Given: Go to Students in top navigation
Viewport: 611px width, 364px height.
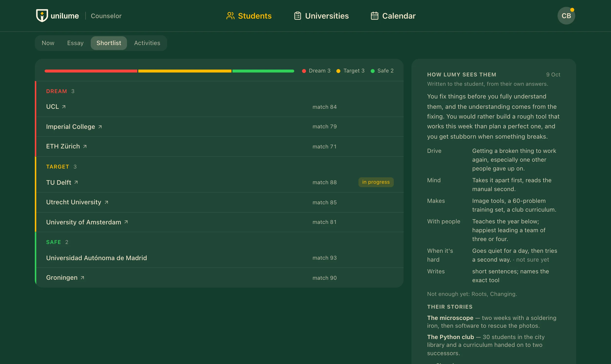Looking at the screenshot, I should coord(249,16).
